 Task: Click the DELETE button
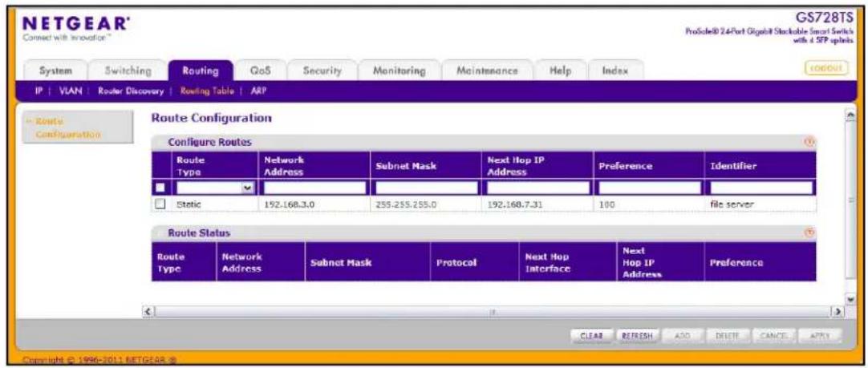727,335
